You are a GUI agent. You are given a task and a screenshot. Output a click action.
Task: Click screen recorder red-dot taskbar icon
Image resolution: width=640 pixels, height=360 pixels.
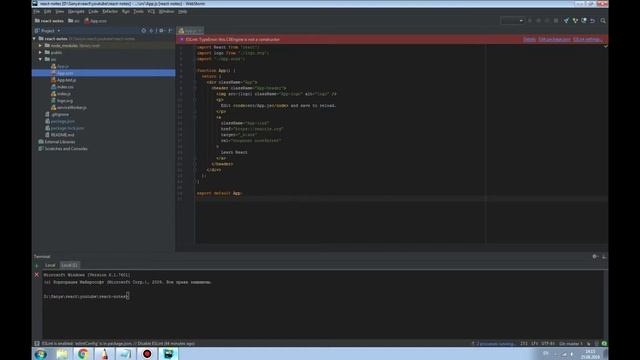tap(147, 354)
